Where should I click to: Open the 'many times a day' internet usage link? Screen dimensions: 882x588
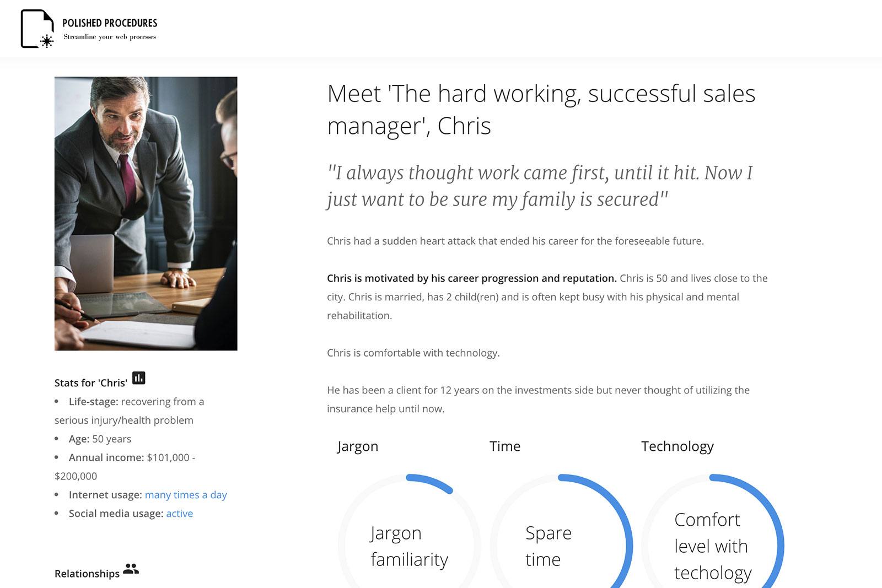tap(186, 495)
